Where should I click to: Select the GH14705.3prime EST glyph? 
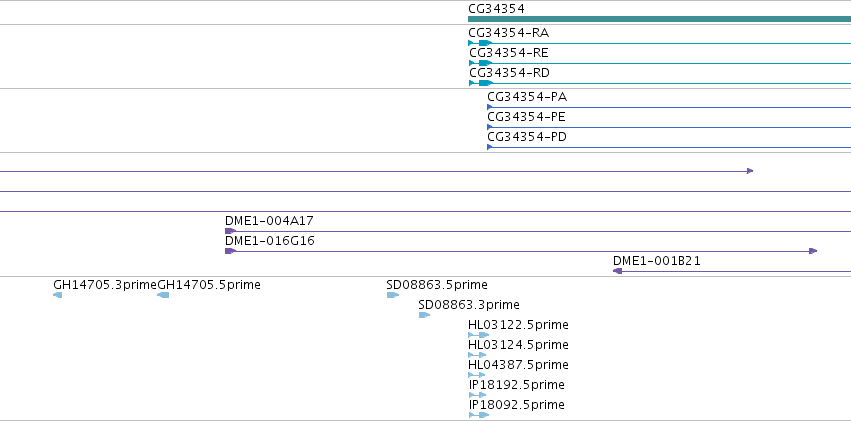click(x=58, y=295)
